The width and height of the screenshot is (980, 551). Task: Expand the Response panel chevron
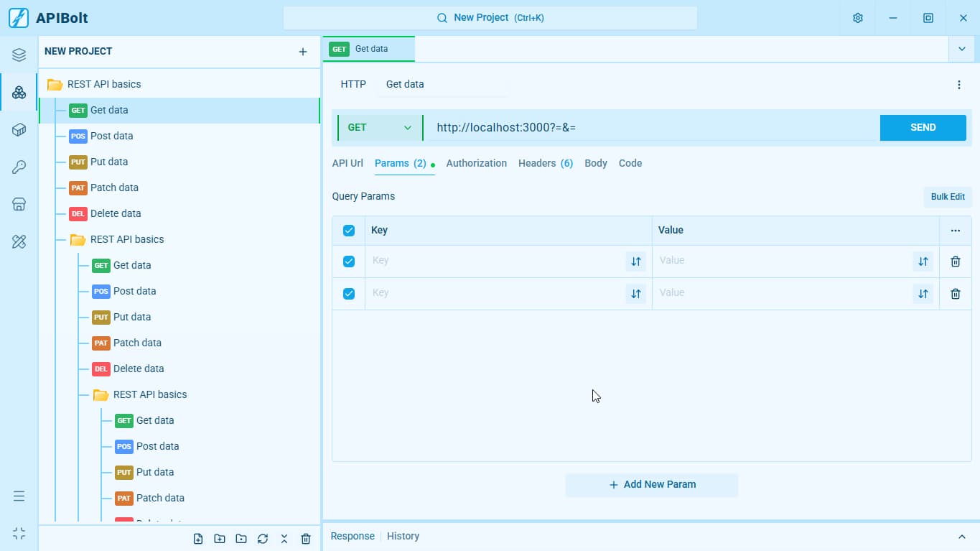click(962, 537)
